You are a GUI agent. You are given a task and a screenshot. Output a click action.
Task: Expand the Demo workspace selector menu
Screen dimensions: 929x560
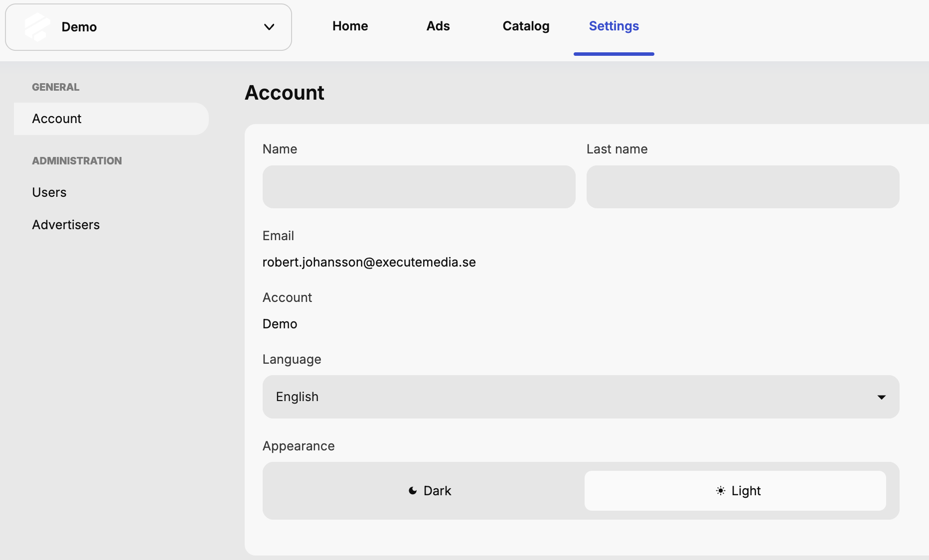[148, 27]
